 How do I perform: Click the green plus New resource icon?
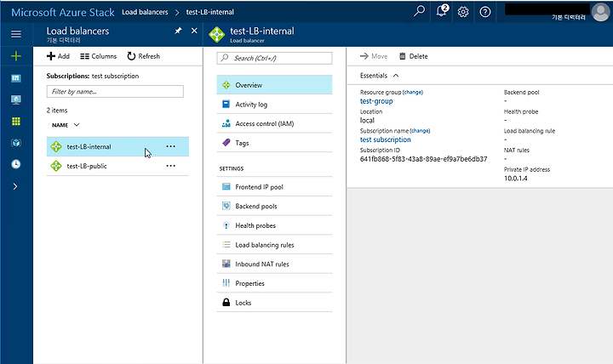point(16,56)
